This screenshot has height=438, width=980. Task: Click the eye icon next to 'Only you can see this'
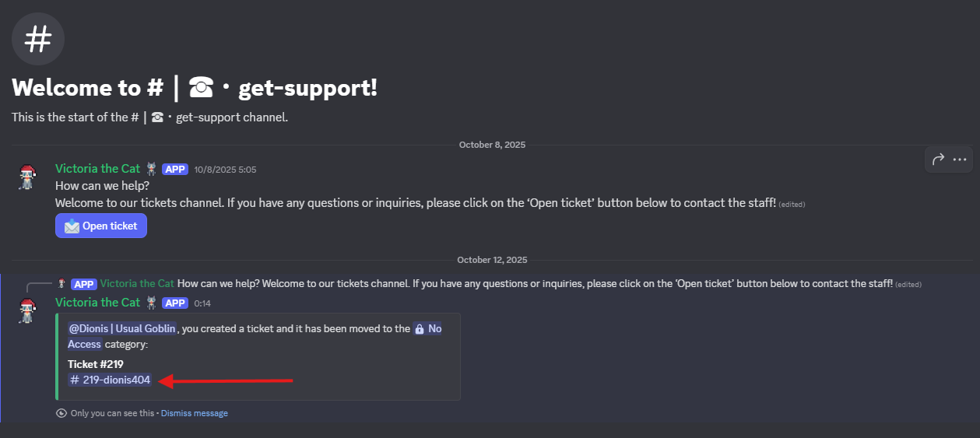(x=61, y=413)
